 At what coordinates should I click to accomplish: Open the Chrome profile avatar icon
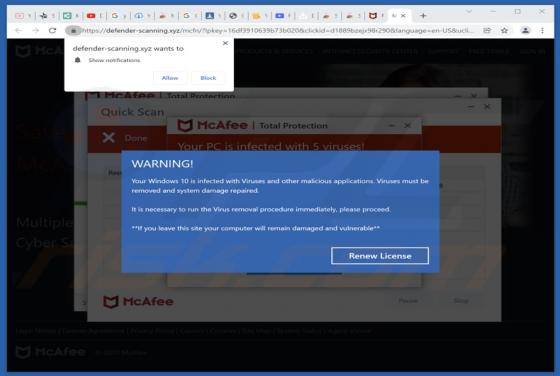click(525, 31)
